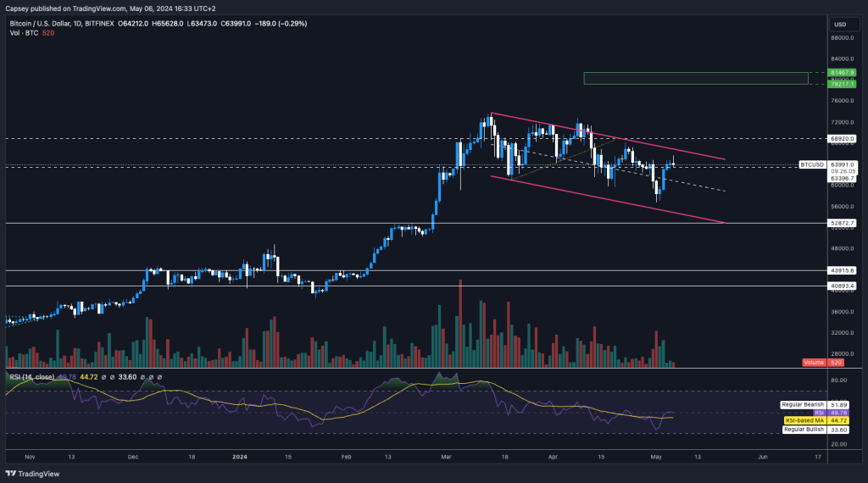Click the L63473.0 low value in header

tap(202, 24)
